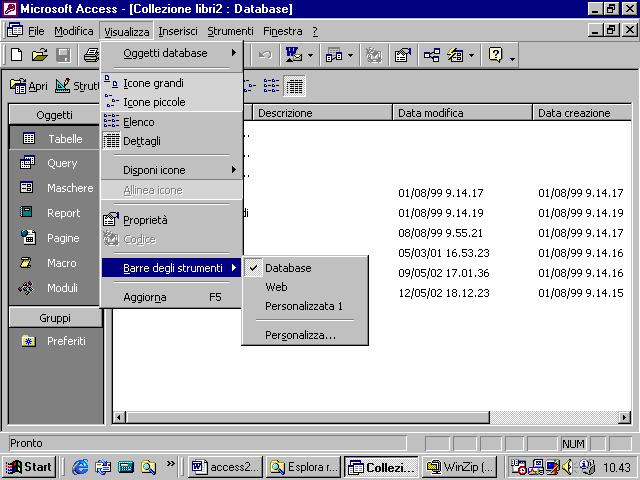Choose Icone grandi view

tap(171, 83)
